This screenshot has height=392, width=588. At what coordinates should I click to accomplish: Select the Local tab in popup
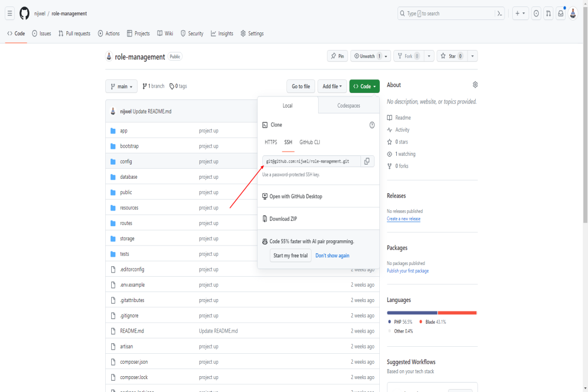pos(288,106)
